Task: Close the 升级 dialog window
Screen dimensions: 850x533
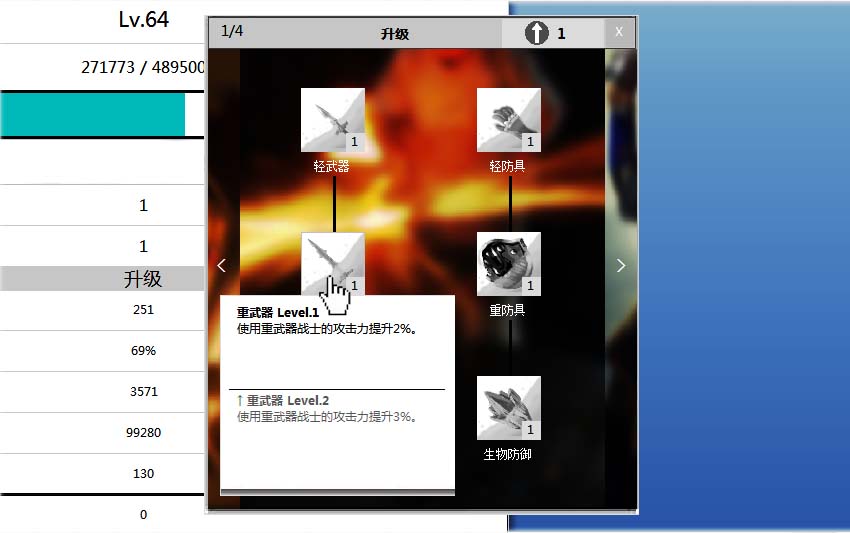Action: (619, 32)
